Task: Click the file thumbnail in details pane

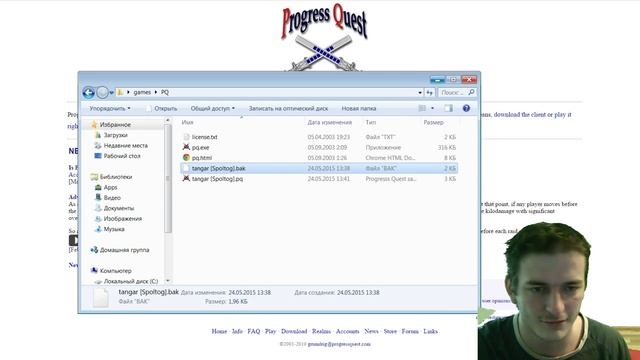Action: click(101, 298)
